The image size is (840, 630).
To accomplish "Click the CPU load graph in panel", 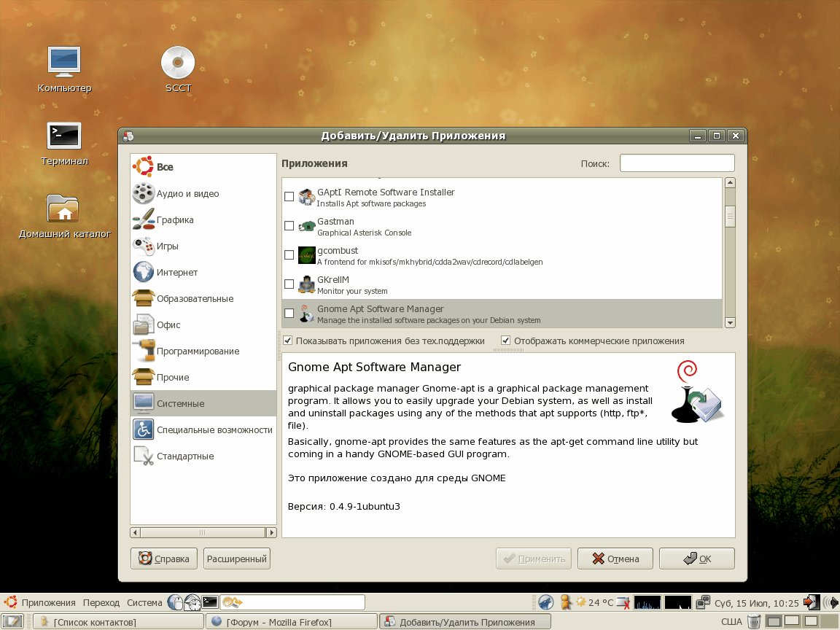I will pos(647,602).
